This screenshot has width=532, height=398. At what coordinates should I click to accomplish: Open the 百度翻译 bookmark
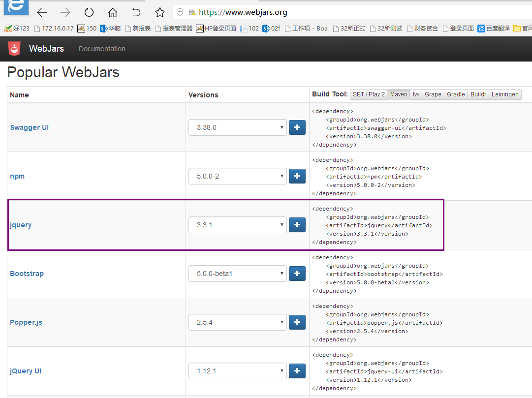[x=494, y=29]
